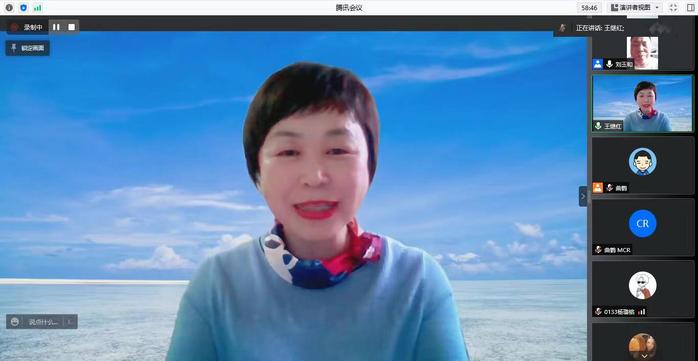Select 王继红 video thumbnail in sidebar
Screen dimensions: 698x361
click(643, 103)
